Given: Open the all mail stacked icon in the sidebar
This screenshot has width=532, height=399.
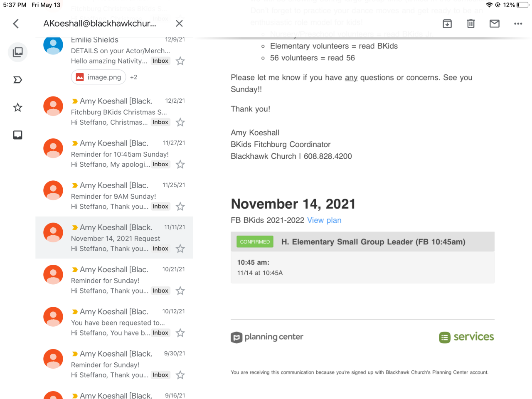Looking at the screenshot, I should (x=18, y=52).
